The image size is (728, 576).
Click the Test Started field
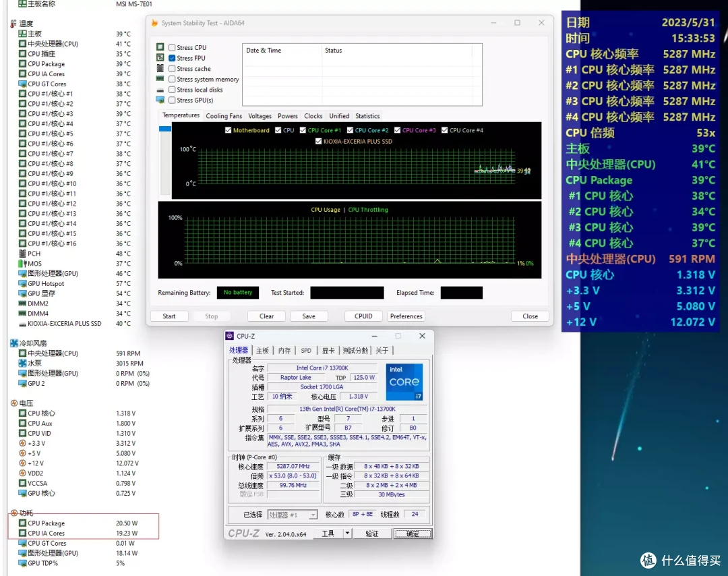[x=347, y=292]
